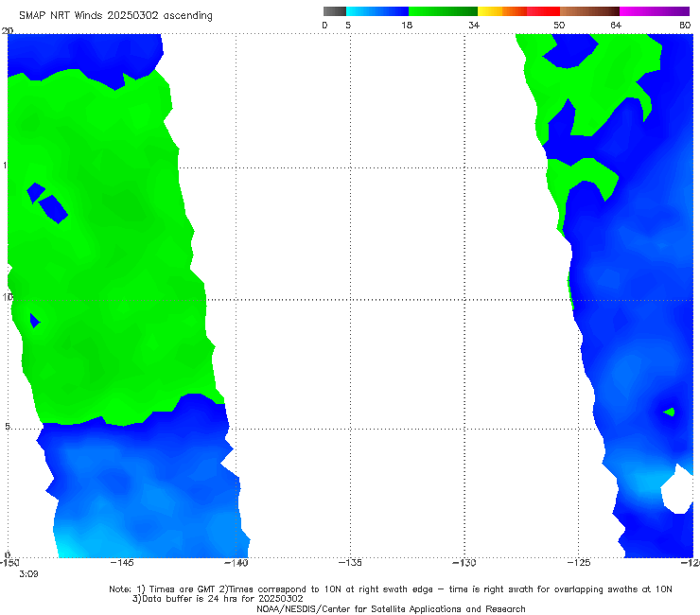Click the cyan-blue segment of the color bar
This screenshot has height=615, width=700.
[x=377, y=11]
